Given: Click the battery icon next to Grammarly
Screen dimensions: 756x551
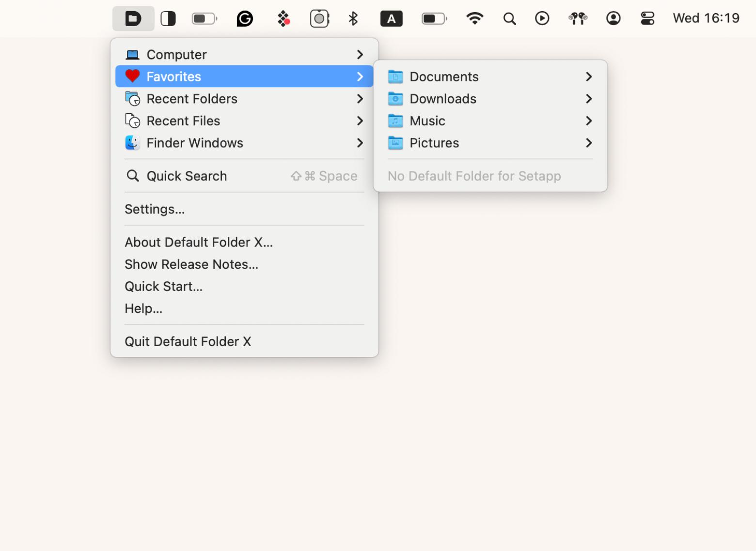Looking at the screenshot, I should tap(205, 19).
